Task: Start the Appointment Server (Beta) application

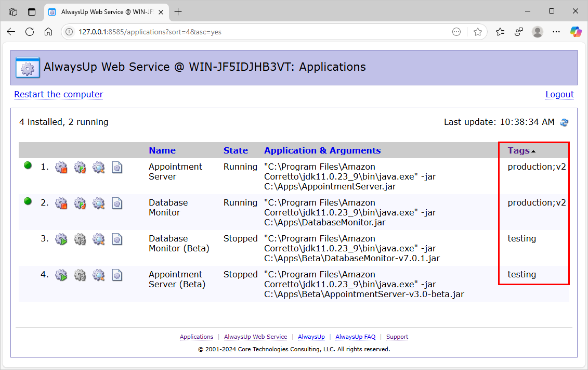Action: pos(61,275)
